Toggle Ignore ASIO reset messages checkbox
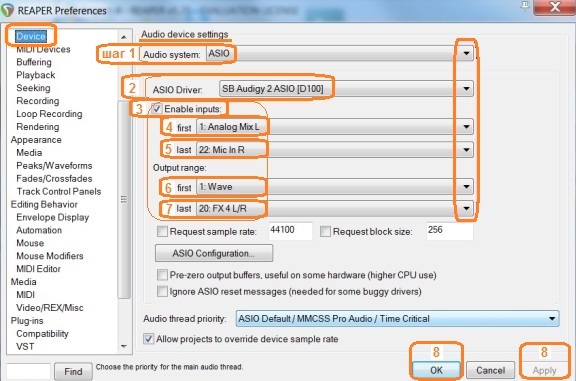The width and height of the screenshot is (576, 381). pyautogui.click(x=162, y=291)
